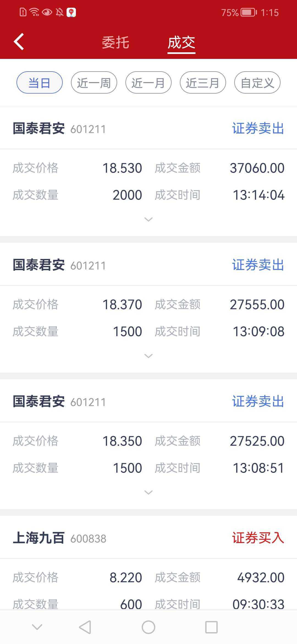Select the 当日 filter chip
Viewport: 297px width, 644px height.
tap(40, 83)
